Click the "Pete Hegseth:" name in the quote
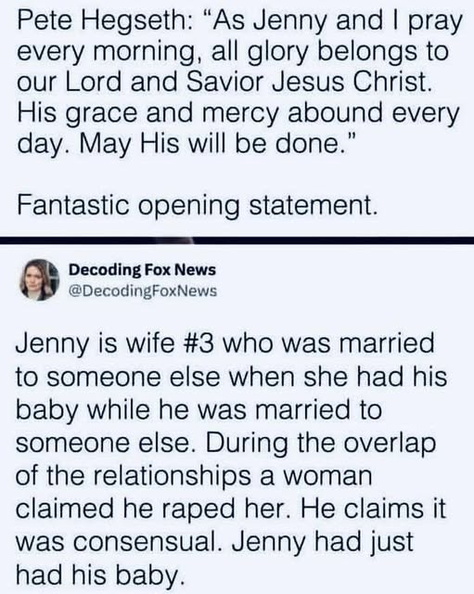This screenshot has height=594, width=474. 106,21
